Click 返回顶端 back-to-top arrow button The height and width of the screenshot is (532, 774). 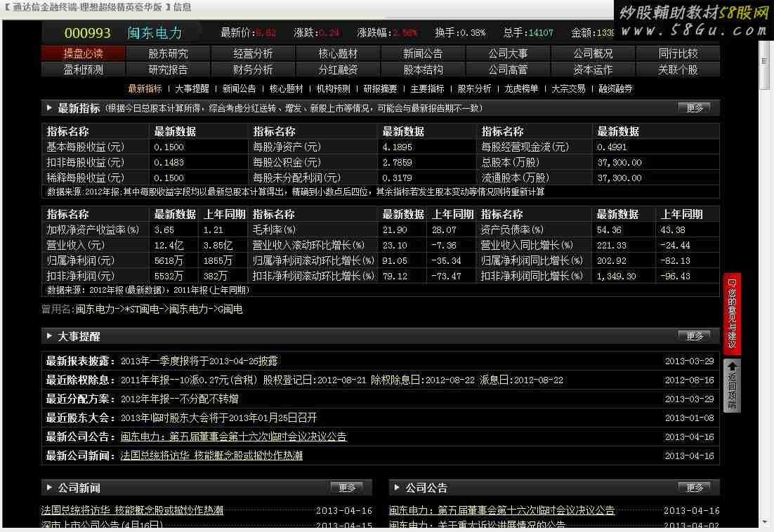tap(732, 386)
